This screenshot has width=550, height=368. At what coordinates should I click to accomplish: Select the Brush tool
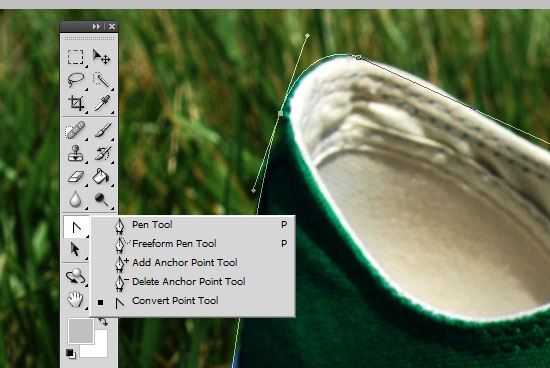[103, 130]
